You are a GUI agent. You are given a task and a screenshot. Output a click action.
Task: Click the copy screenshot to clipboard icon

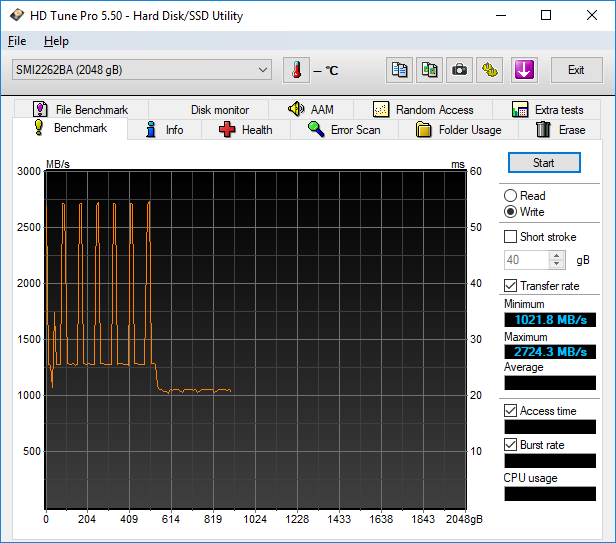[429, 70]
